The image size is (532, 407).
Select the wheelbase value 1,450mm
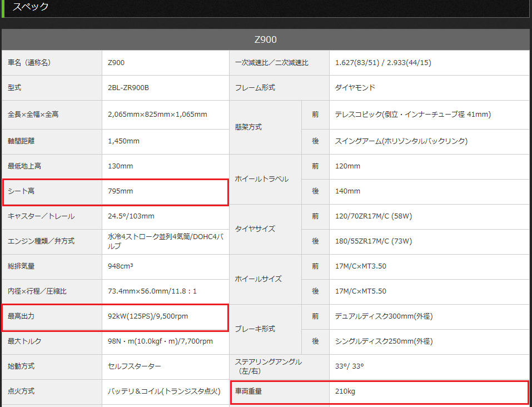123,141
